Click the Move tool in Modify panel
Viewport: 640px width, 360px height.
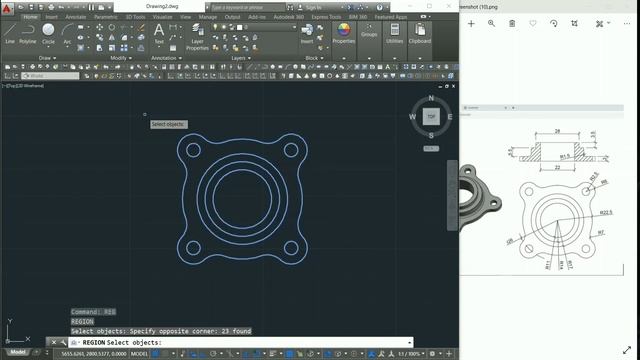100,27
